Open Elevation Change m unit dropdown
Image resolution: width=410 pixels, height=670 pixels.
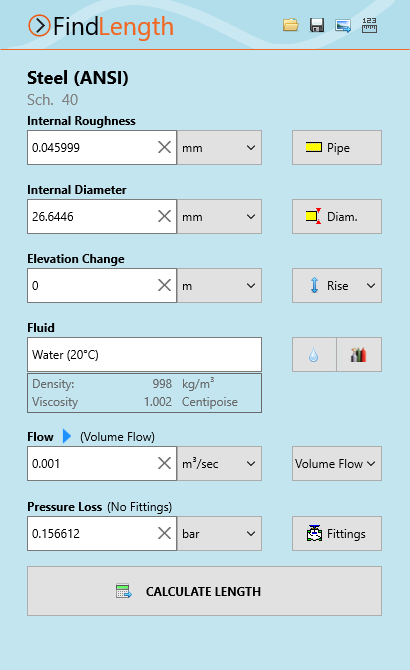(220, 285)
